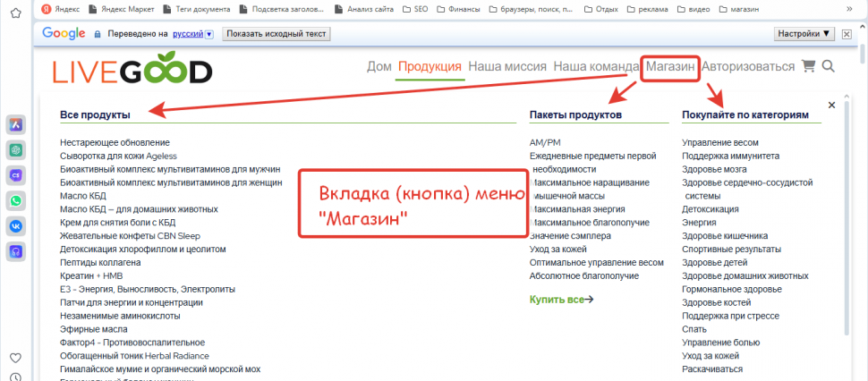Select Поддержка иммунитета category
Image resolution: width=868 pixels, height=381 pixels.
tap(731, 156)
